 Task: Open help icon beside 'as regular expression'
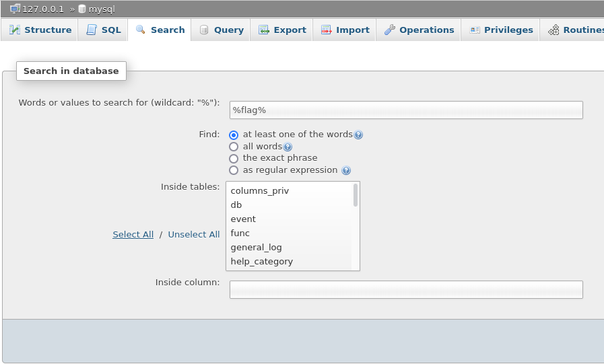[x=346, y=170]
